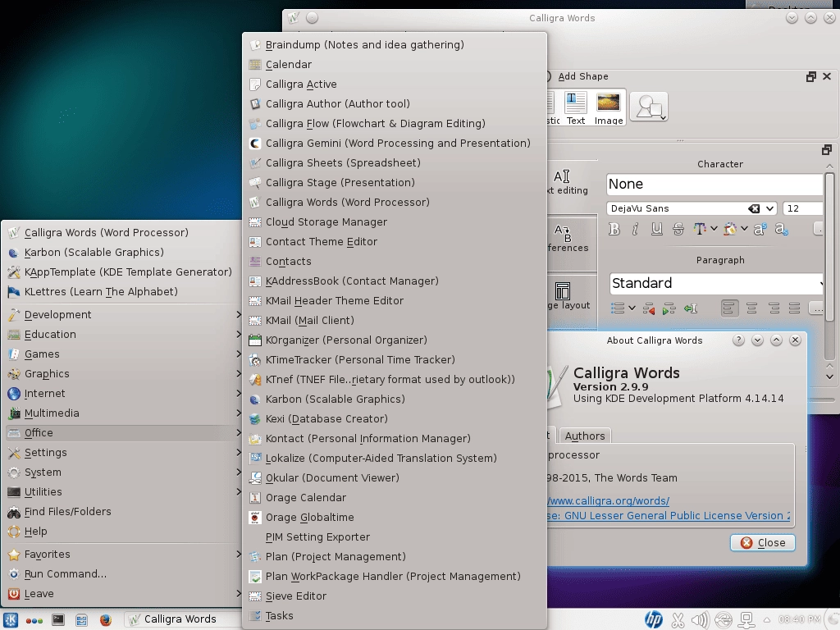This screenshot has width=840, height=630.
Task: Clear the DejaVu Sans font field
Action: tap(753, 208)
